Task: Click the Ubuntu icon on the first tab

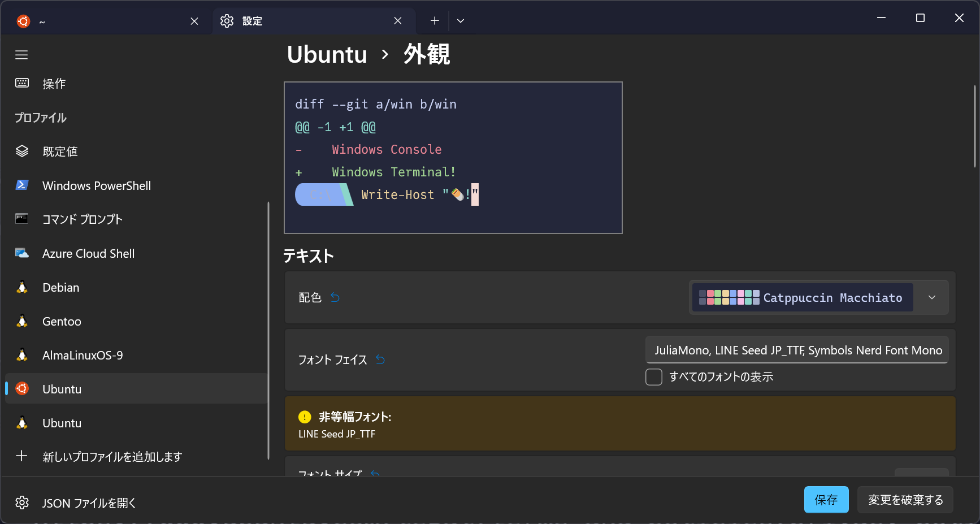Action: tap(23, 21)
